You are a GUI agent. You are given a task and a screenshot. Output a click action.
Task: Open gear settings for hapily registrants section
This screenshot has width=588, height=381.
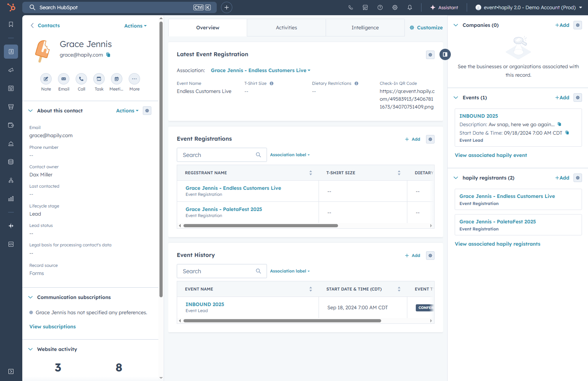tap(578, 178)
